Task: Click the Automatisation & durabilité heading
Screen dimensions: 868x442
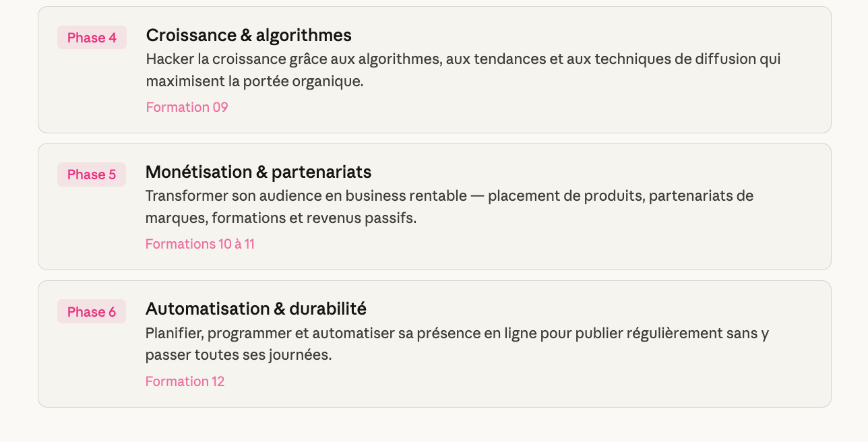Action: tap(255, 309)
